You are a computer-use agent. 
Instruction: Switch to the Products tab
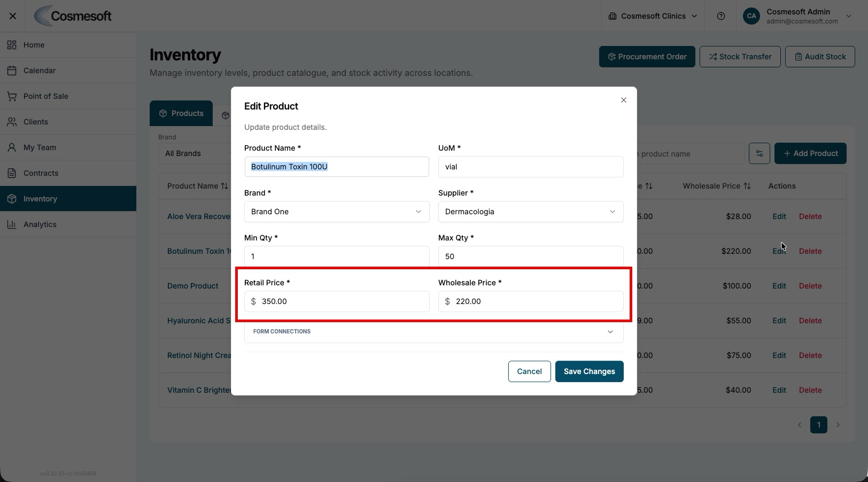click(181, 113)
